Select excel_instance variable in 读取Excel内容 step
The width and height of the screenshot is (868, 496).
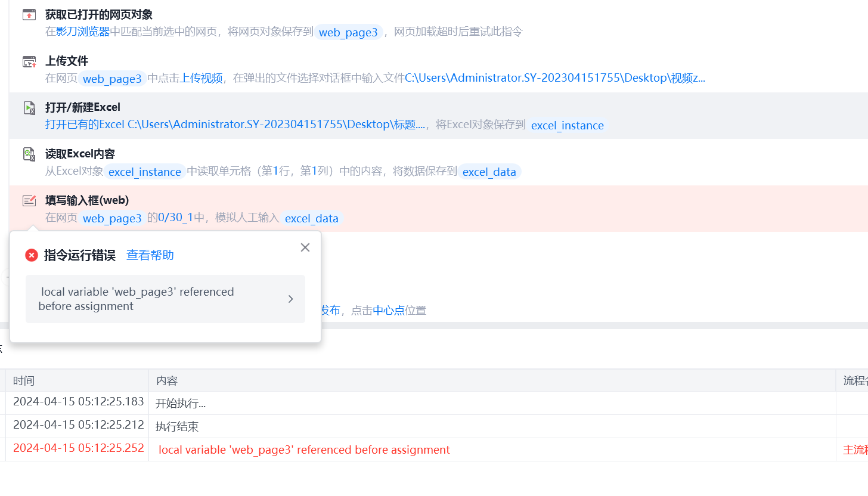pos(145,172)
